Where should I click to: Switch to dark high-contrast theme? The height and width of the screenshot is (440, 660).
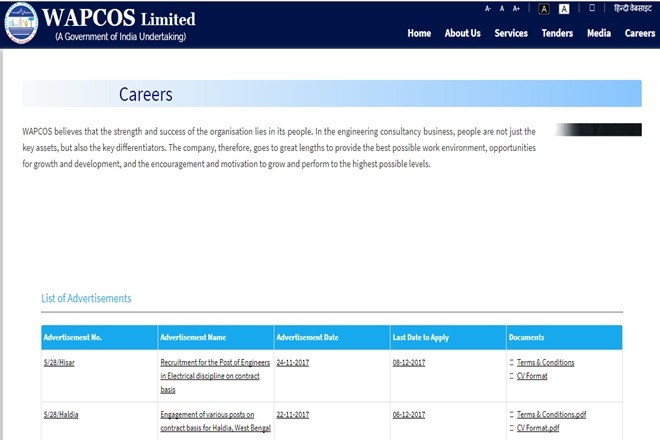click(544, 9)
